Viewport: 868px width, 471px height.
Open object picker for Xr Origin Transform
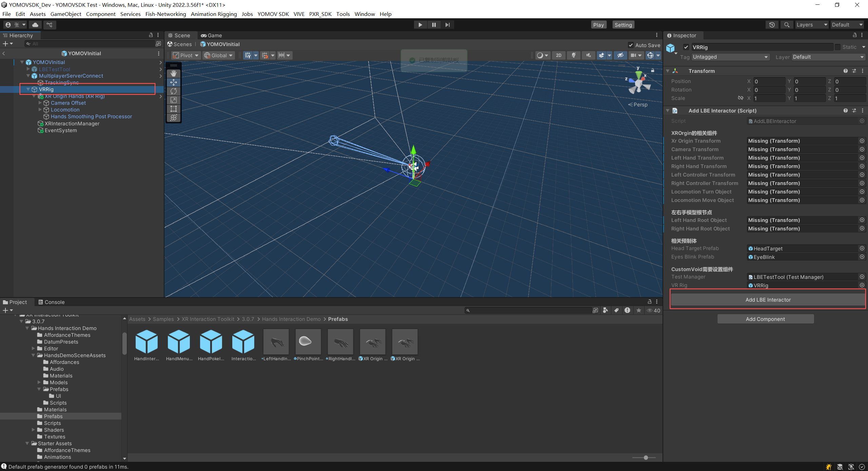(862, 141)
